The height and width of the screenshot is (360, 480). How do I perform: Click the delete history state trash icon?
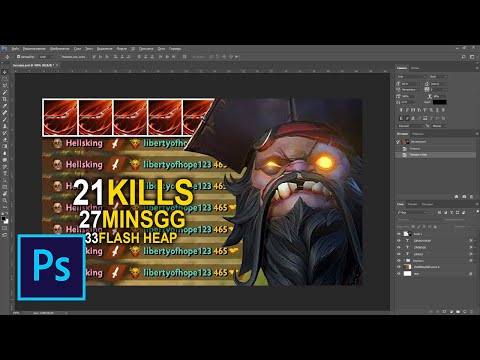coord(471,197)
